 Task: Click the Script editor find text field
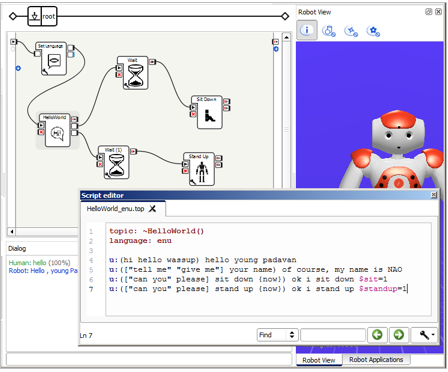[x=333, y=335]
